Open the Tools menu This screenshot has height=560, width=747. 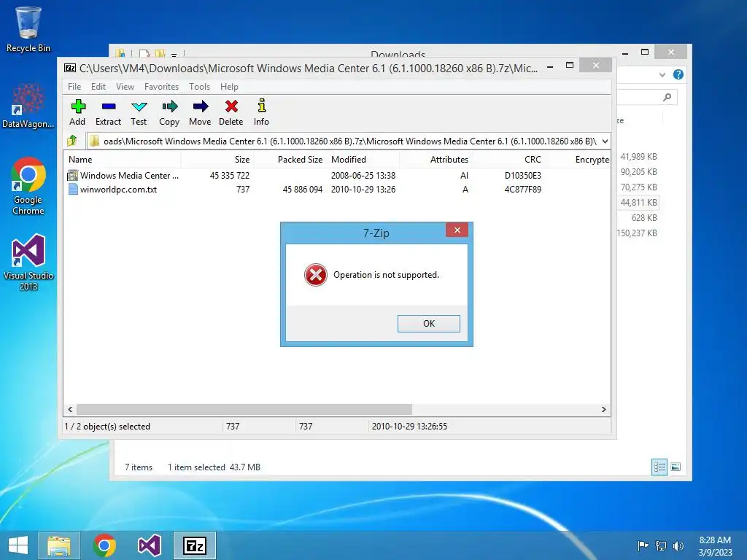199,87
